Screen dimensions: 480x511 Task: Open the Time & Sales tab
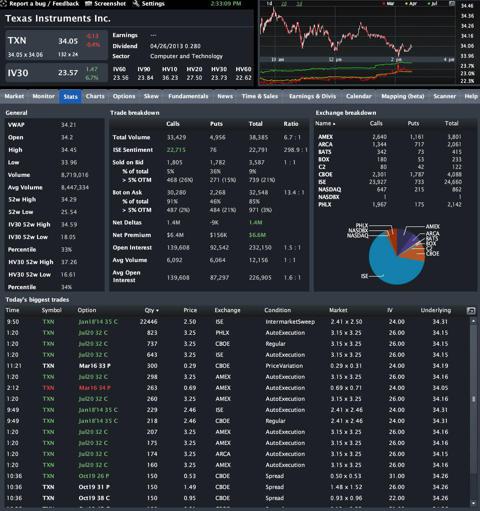click(x=260, y=96)
